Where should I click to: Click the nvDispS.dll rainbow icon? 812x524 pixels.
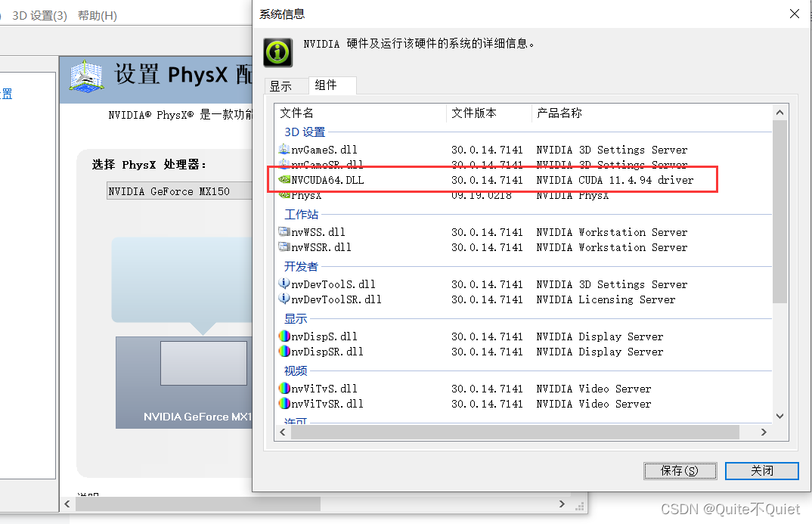284,336
